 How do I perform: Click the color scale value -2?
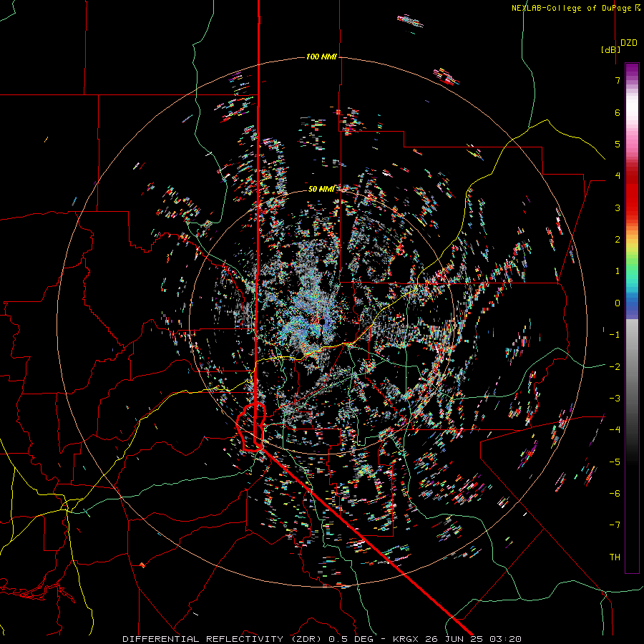[x=615, y=366]
